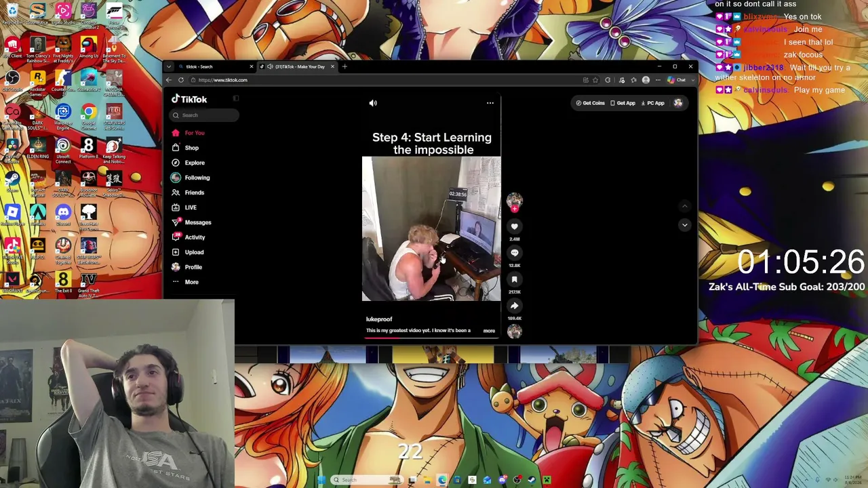Mute the TikTok video sound

click(373, 103)
